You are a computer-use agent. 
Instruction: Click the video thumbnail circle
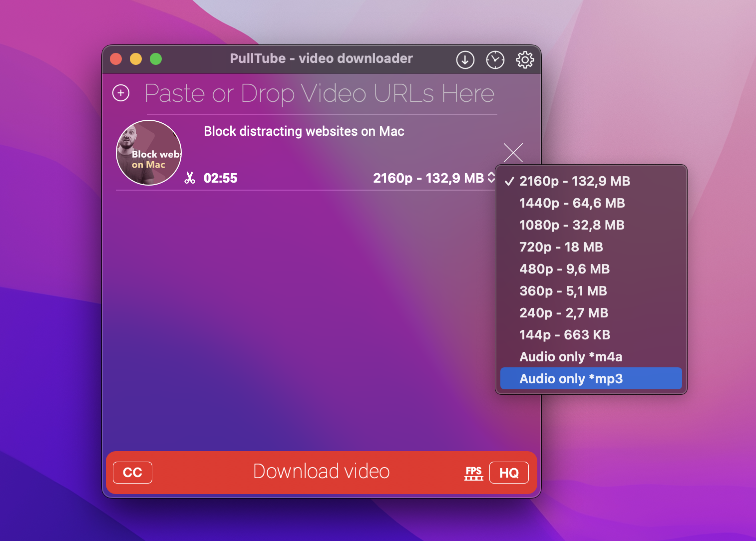pyautogui.click(x=149, y=153)
